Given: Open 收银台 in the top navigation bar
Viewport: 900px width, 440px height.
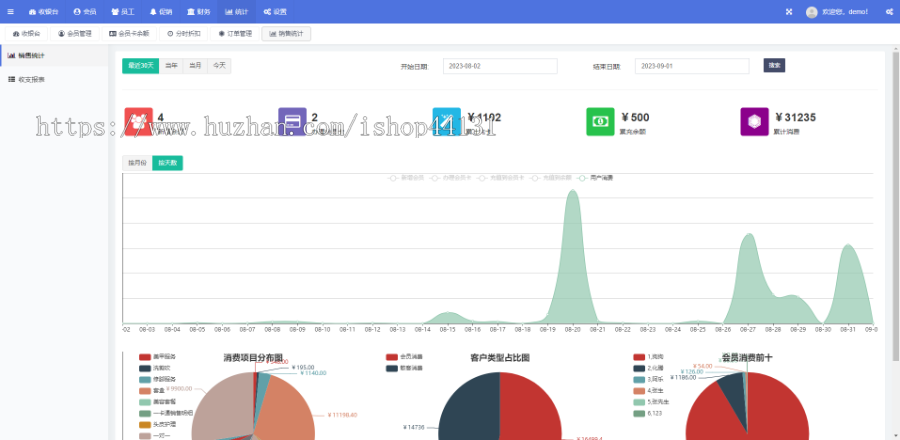Looking at the screenshot, I should tap(43, 11).
